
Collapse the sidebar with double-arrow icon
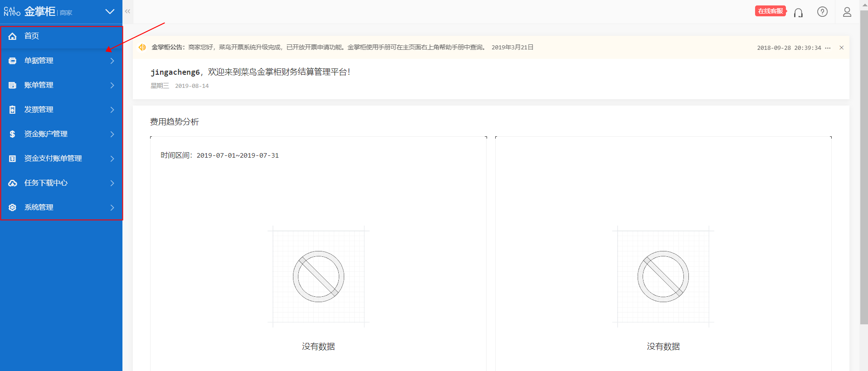tap(127, 11)
